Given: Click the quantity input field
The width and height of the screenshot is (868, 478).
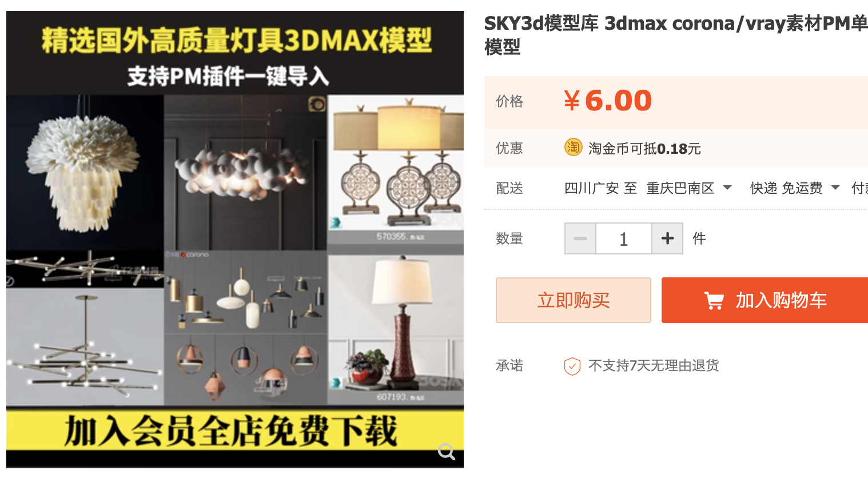Looking at the screenshot, I should click(624, 238).
